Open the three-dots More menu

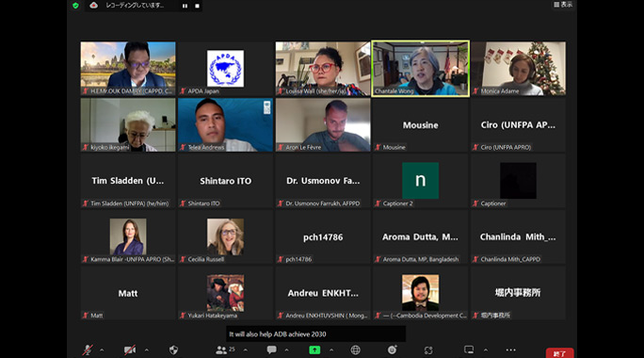511,350
